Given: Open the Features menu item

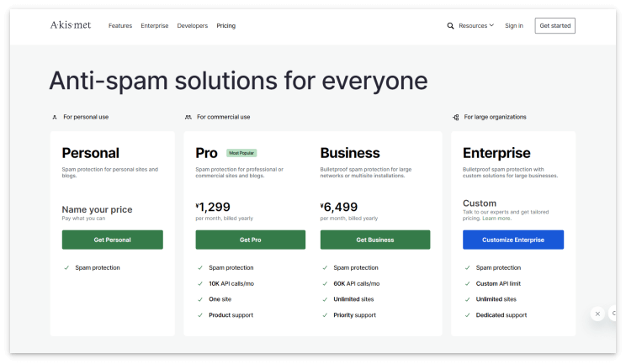Looking at the screenshot, I should click(x=120, y=25).
